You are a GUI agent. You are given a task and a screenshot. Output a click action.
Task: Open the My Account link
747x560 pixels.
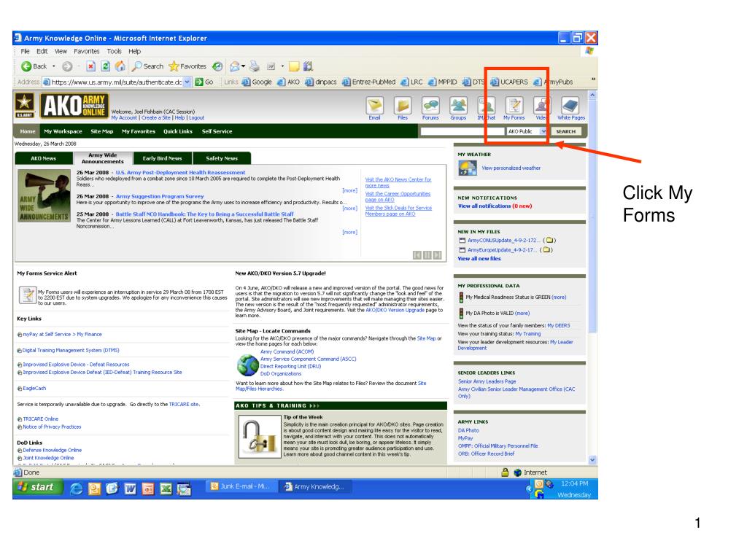124,117
